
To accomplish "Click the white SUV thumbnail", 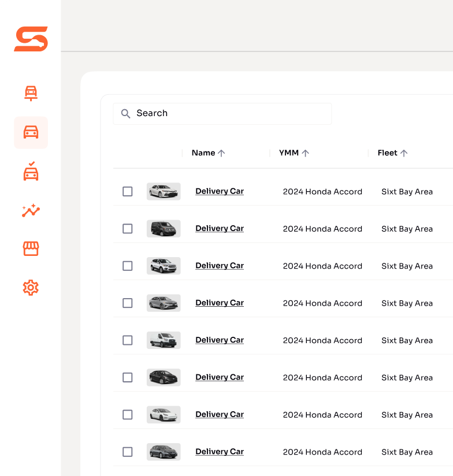I will [164, 266].
